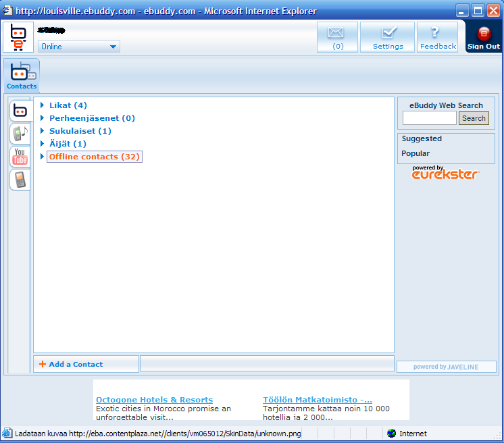Viewport: 504px width, 443px height.
Task: Maximize the Internet Explorer window
Action: click(x=478, y=11)
